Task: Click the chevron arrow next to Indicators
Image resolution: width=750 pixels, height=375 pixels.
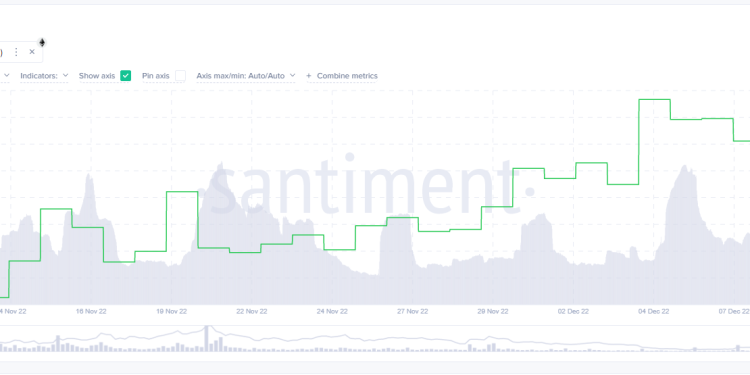Action: (66, 75)
